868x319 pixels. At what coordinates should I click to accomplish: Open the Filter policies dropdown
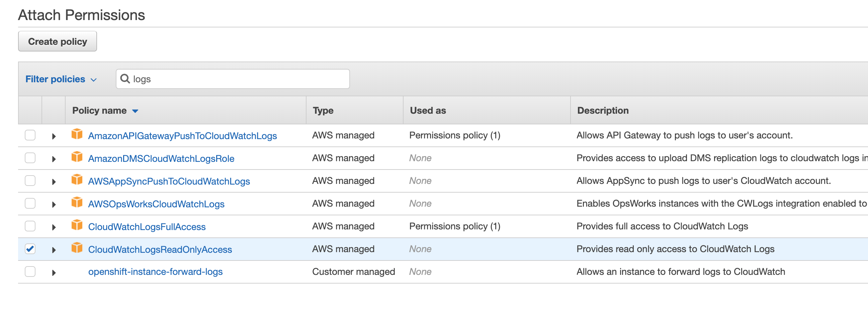(x=61, y=79)
